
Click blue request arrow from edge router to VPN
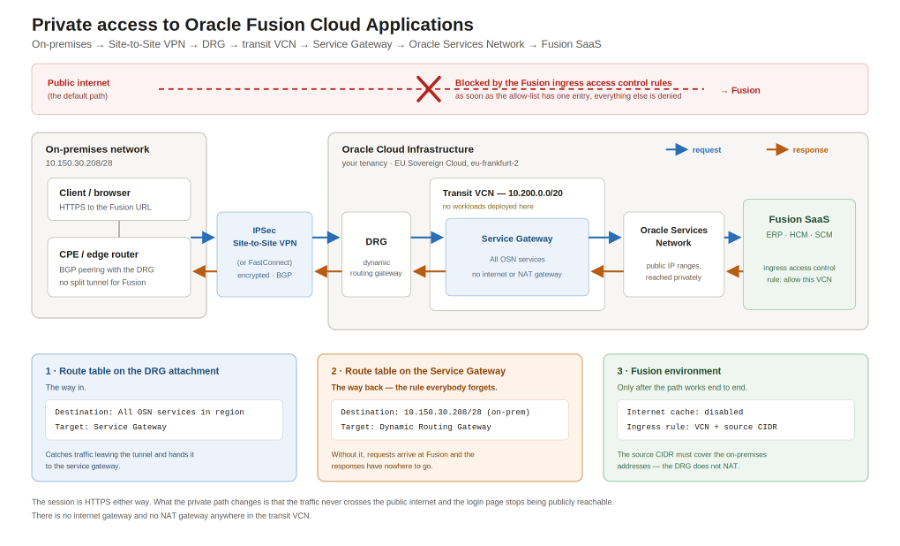tap(203, 237)
